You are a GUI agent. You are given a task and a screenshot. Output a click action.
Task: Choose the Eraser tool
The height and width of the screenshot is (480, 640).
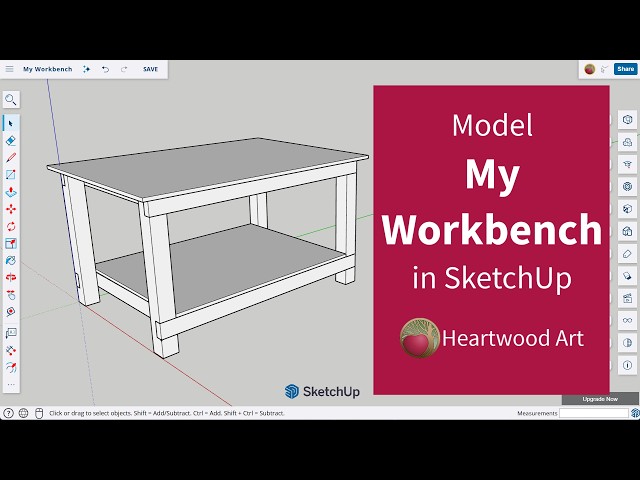coord(11,140)
